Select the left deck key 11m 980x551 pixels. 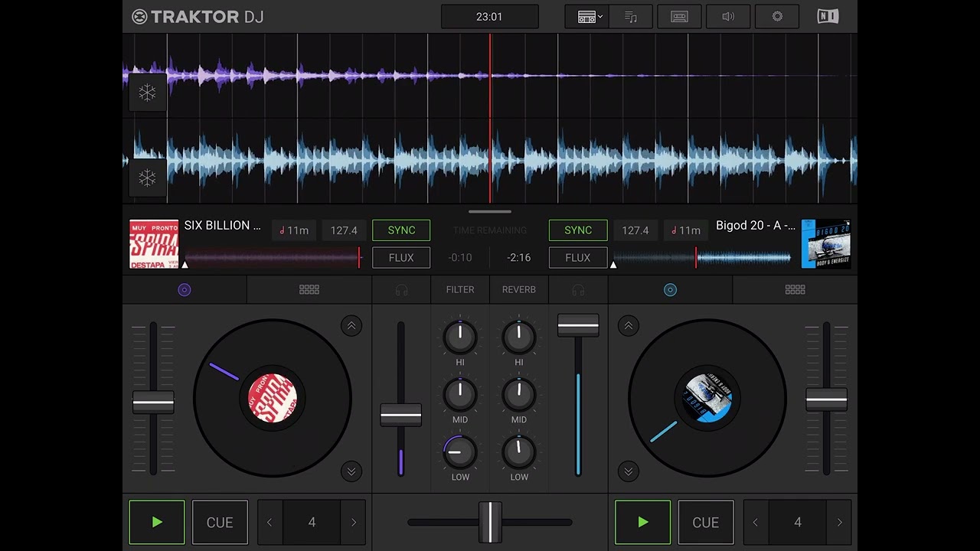pos(294,230)
